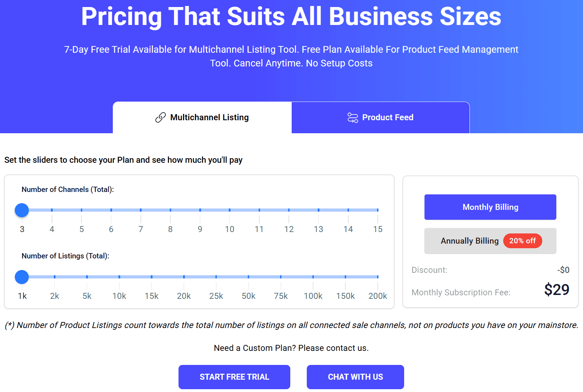This screenshot has height=392, width=583.
Task: Set channels slider to 11
Action: click(259, 210)
